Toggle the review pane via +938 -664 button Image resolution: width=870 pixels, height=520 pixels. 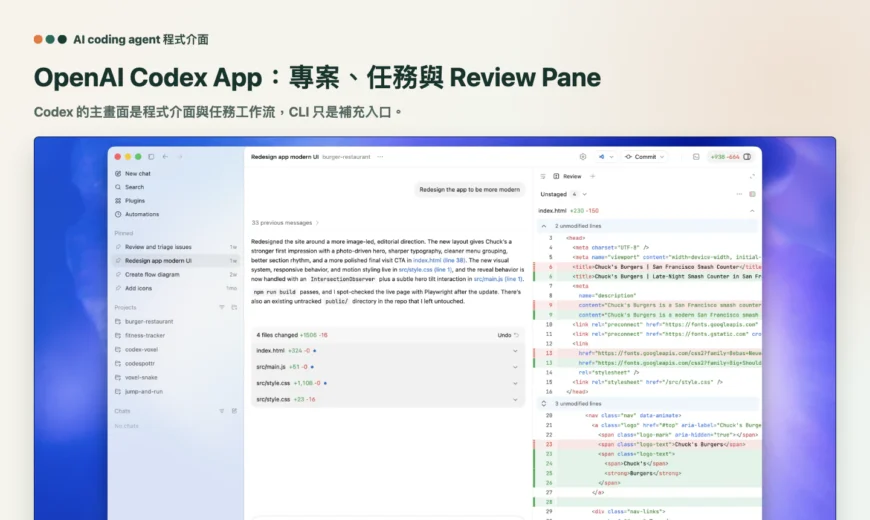[730, 157]
